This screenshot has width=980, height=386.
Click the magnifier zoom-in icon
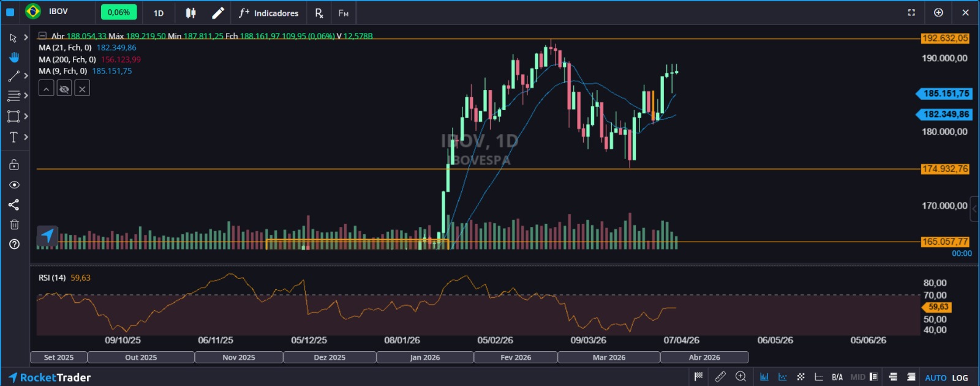pyautogui.click(x=741, y=377)
